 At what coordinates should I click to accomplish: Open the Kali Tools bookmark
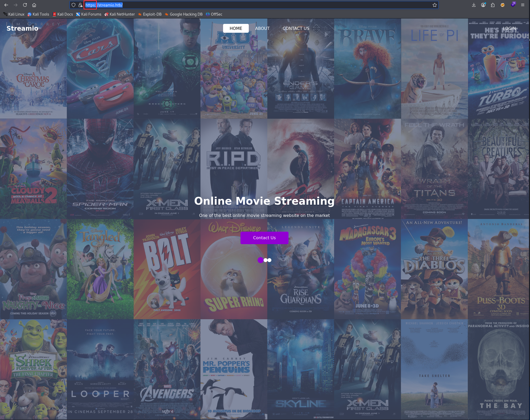tap(38, 14)
